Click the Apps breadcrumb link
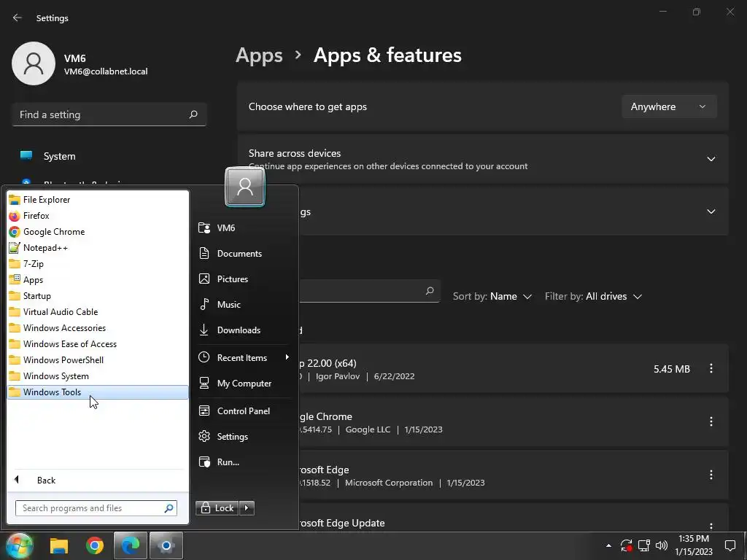 point(259,55)
